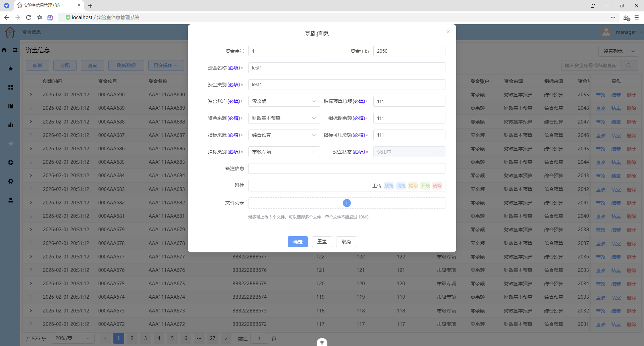Reload the page with the browser refresh icon
The image size is (644, 346).
coord(29,17)
